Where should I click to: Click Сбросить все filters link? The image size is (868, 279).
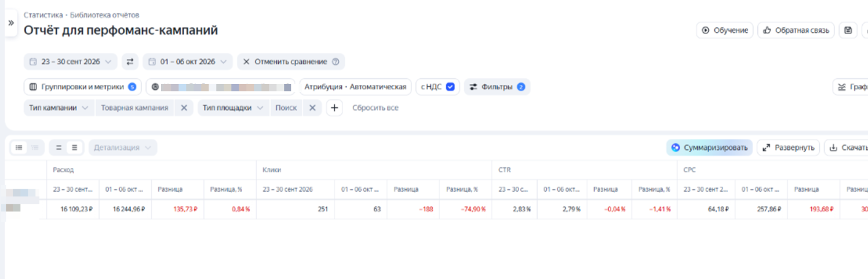(x=375, y=108)
